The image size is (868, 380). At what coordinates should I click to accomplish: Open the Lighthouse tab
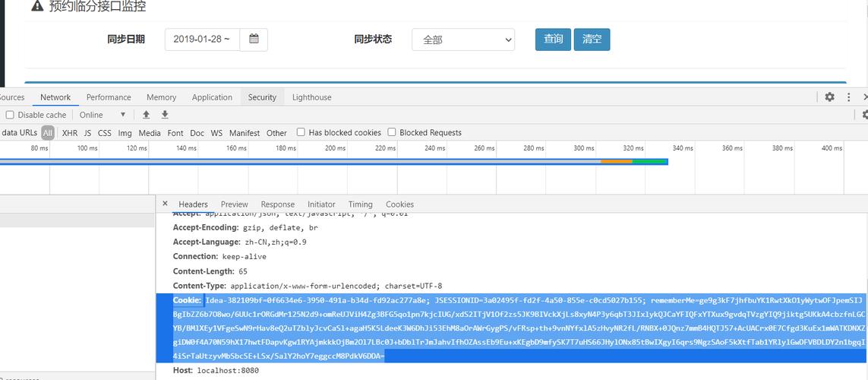pyautogui.click(x=311, y=97)
